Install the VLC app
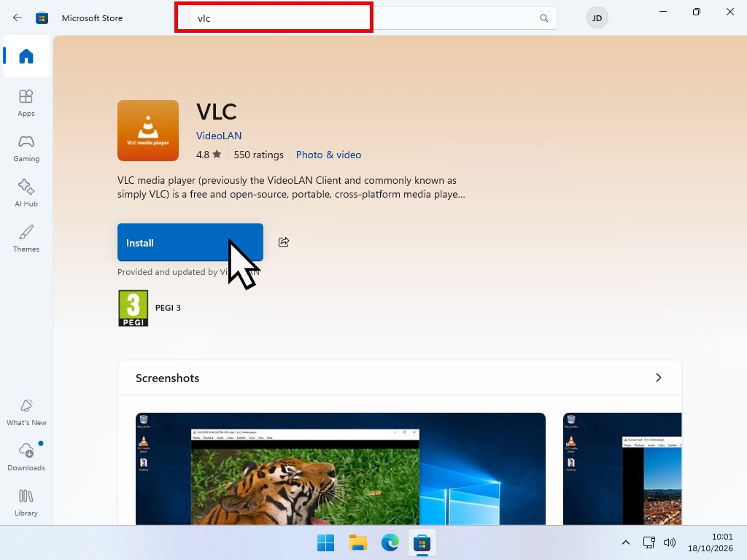This screenshot has height=560, width=747. (x=190, y=242)
